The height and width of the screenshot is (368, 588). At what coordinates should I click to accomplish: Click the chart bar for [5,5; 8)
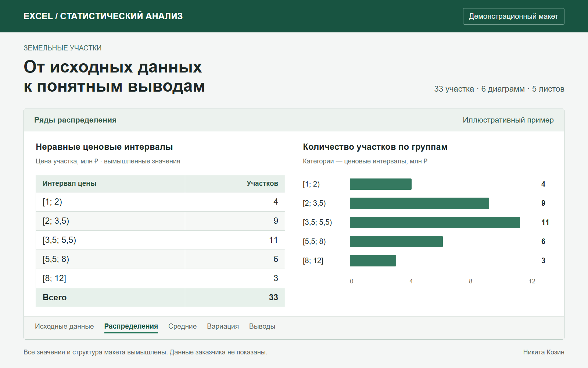coord(396,241)
